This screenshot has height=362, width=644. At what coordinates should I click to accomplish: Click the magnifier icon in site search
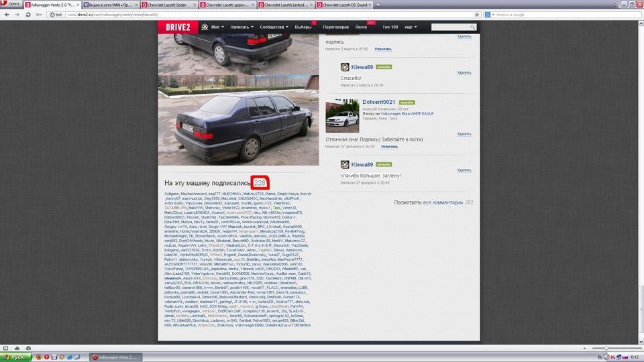(473, 27)
